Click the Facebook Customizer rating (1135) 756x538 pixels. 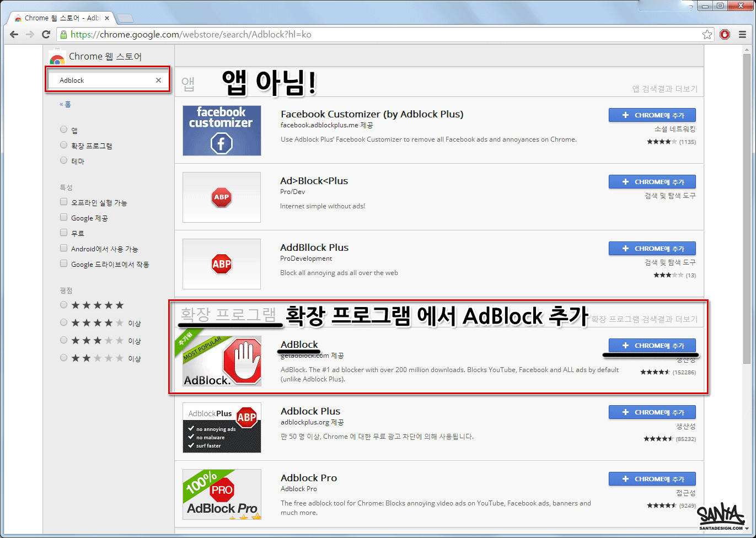tap(671, 142)
